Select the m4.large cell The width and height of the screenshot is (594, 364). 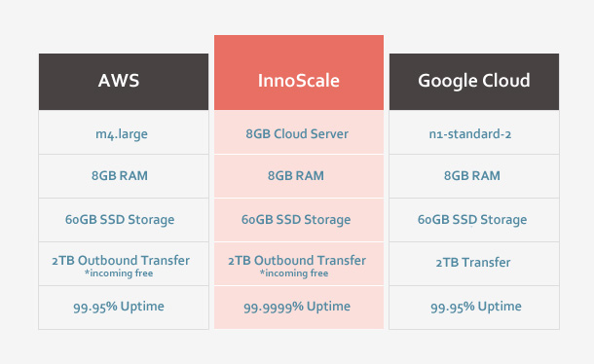click(x=124, y=132)
